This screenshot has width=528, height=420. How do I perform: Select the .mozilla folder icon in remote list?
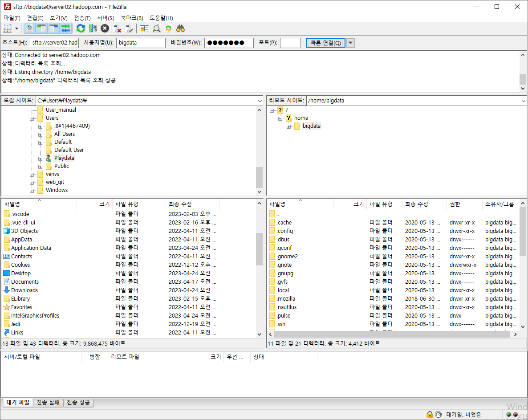coord(272,299)
